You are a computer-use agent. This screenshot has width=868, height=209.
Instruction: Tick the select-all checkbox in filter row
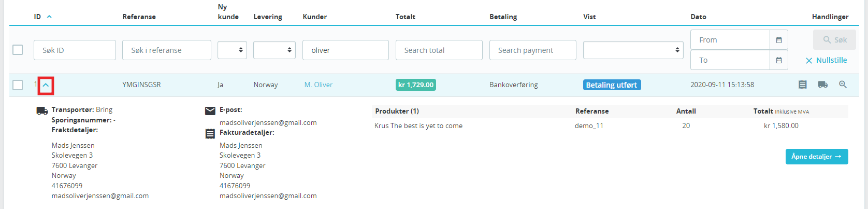[18, 50]
